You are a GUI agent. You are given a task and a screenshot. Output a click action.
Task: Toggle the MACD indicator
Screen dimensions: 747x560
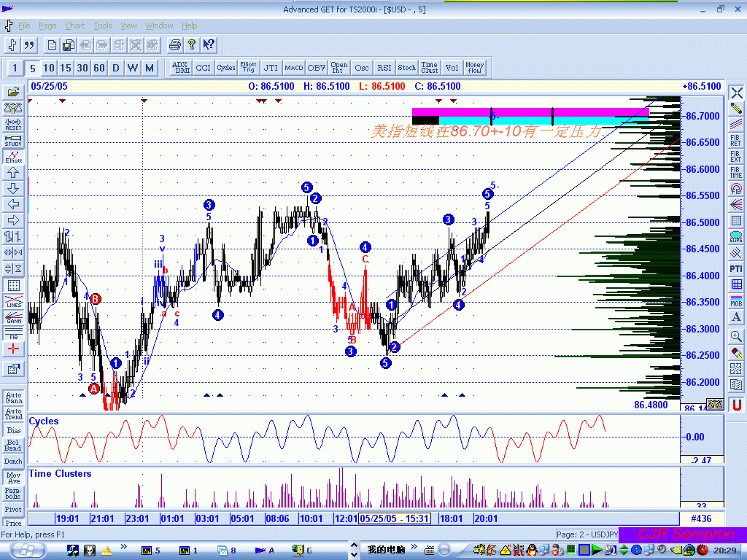pyautogui.click(x=294, y=68)
